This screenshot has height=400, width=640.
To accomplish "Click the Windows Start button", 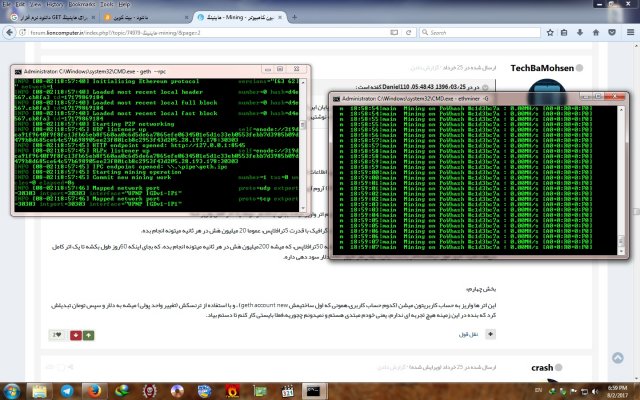I will point(12,389).
